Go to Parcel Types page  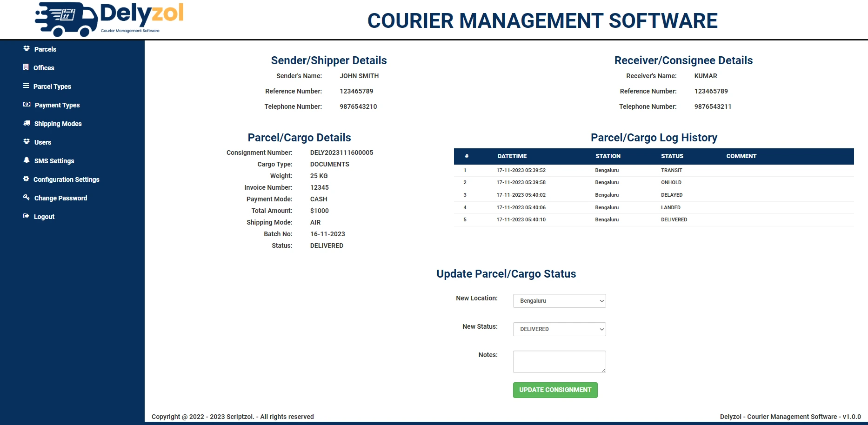pos(52,86)
